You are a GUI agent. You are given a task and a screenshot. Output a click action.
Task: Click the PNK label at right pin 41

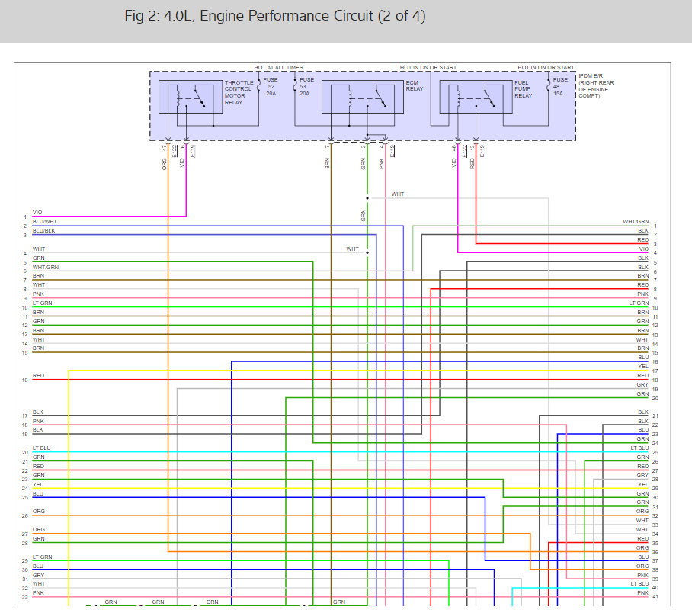click(x=642, y=592)
